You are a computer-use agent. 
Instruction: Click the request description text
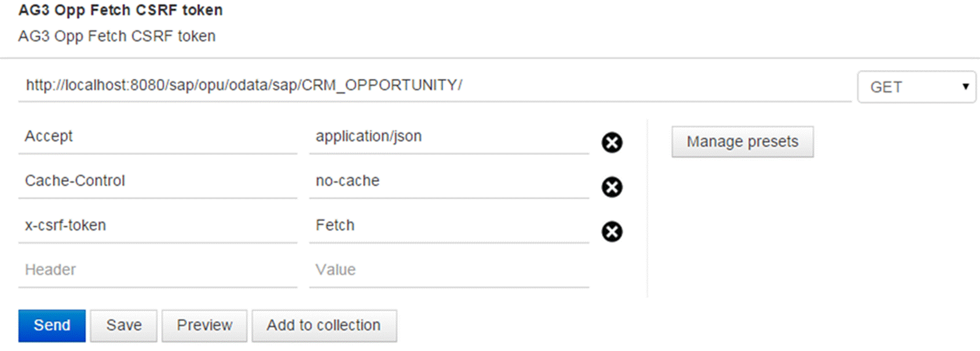(x=117, y=36)
